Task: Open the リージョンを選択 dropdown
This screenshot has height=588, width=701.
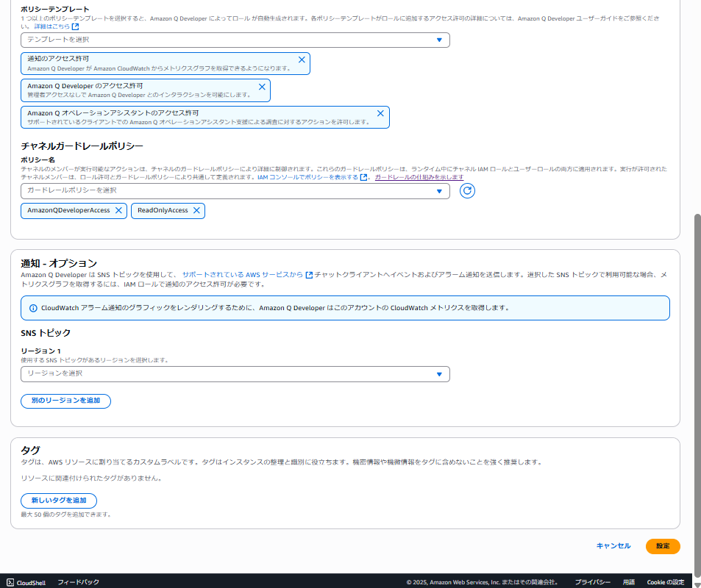Action: 235,374
